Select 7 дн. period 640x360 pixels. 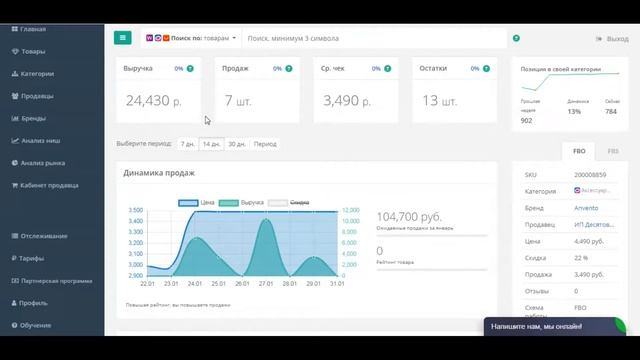[x=188, y=144]
